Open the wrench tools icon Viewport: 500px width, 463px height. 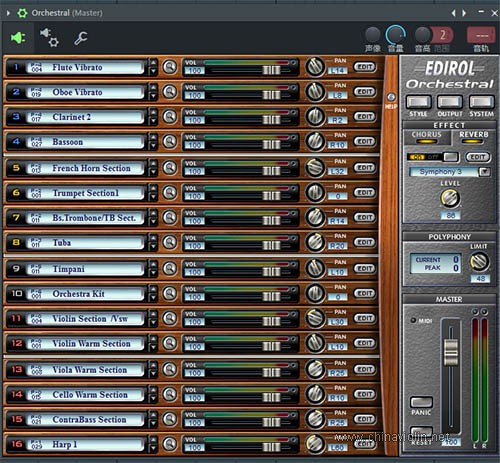pos(80,38)
